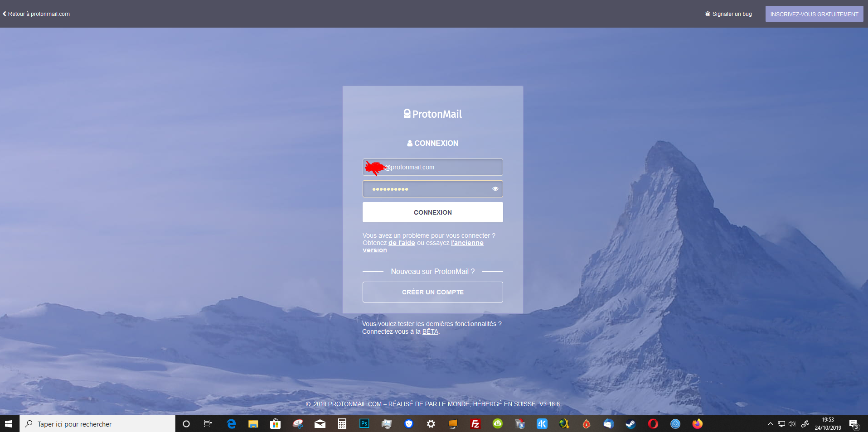Click the Windows search box 'Taper ici pour rechercher'
868x432 pixels.
coord(97,424)
